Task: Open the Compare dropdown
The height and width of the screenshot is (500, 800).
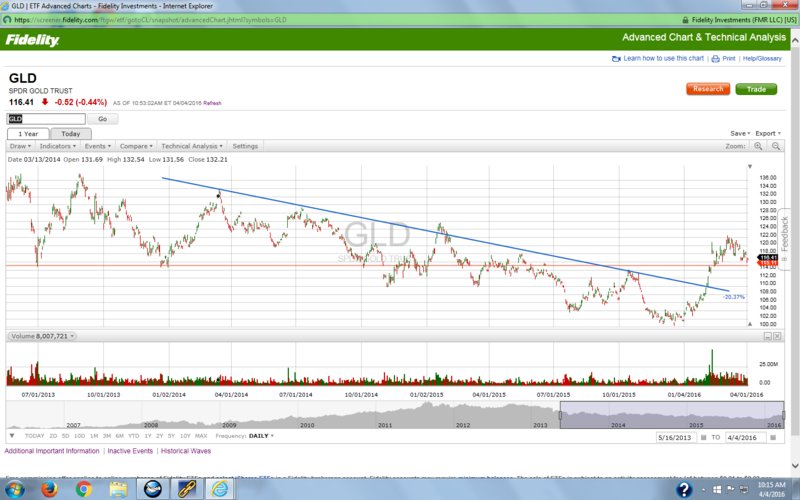Action: tap(136, 146)
